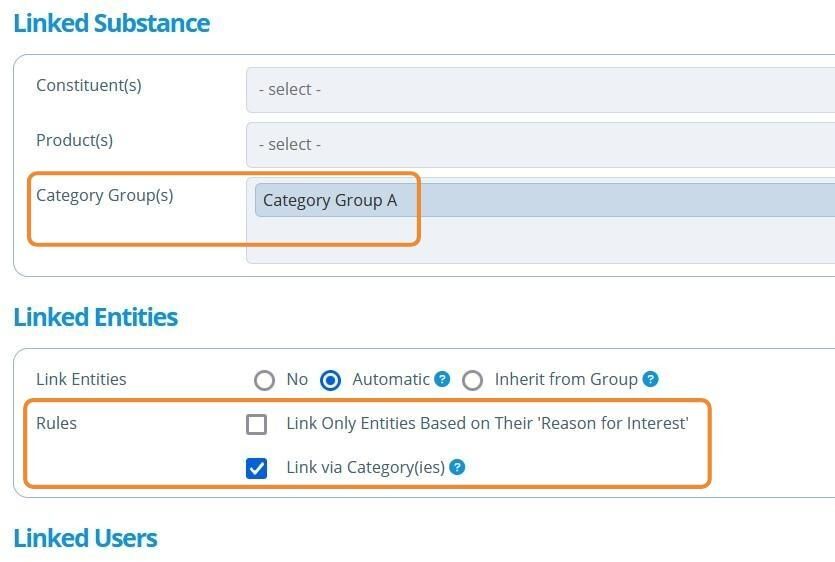This screenshot has width=835, height=562.
Task: Uncheck the Link via Category(ies) checkbox
Action: (257, 468)
